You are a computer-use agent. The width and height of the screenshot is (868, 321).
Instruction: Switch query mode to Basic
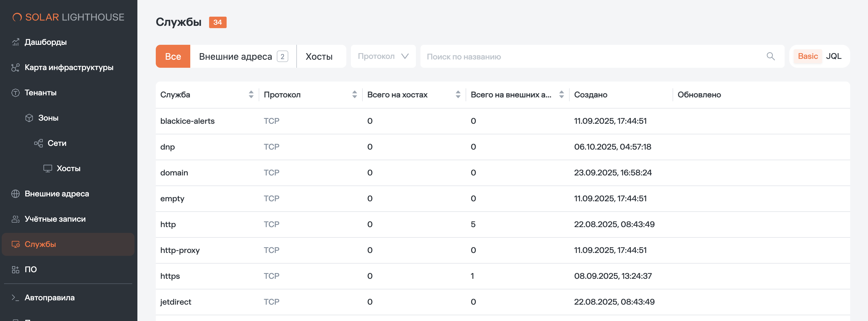[808, 56]
